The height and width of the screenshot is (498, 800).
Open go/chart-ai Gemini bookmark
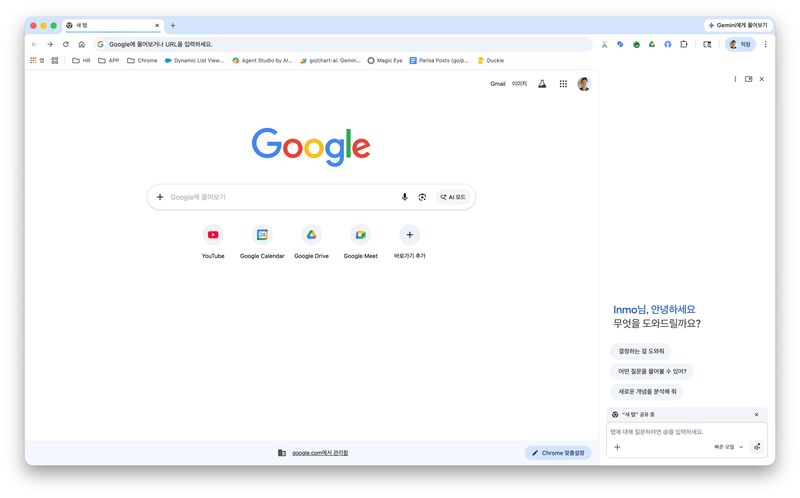tap(330, 60)
